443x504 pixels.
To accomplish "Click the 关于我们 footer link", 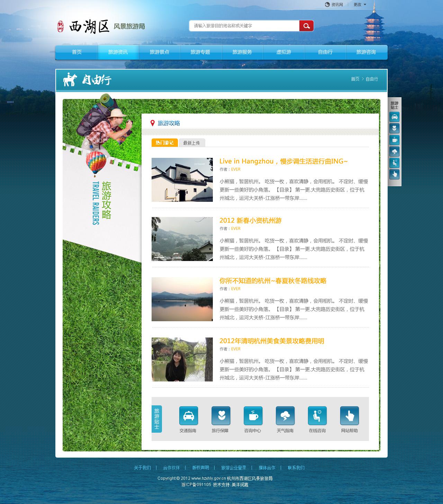I will [142, 468].
